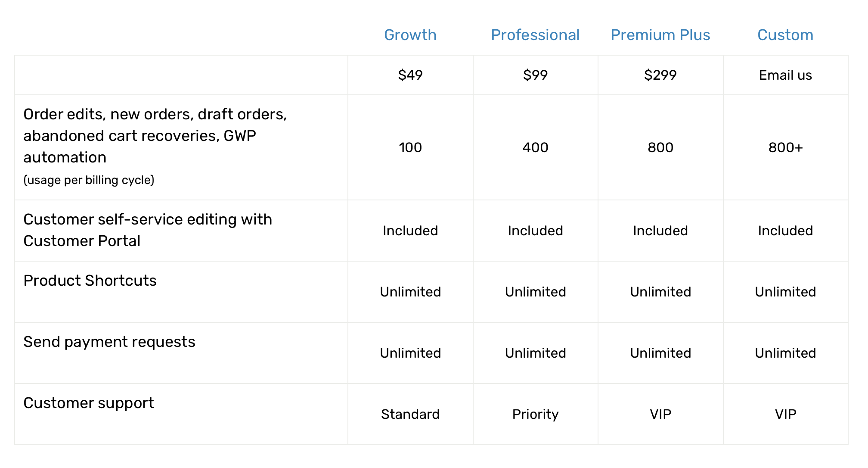
Task: Click the 800+ usage limit cell
Action: [x=785, y=147]
